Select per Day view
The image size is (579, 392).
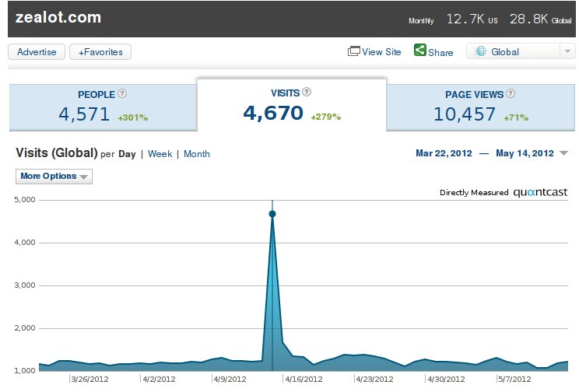click(x=127, y=154)
